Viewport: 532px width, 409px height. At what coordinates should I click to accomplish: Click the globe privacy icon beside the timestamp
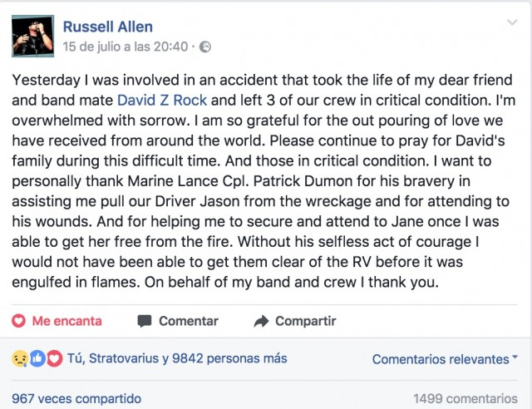click(205, 47)
